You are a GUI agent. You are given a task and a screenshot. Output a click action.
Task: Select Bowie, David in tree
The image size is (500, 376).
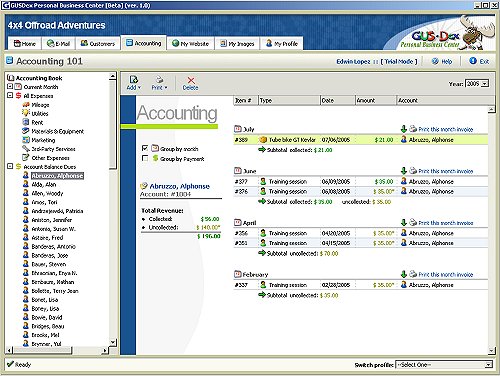[x=47, y=317]
